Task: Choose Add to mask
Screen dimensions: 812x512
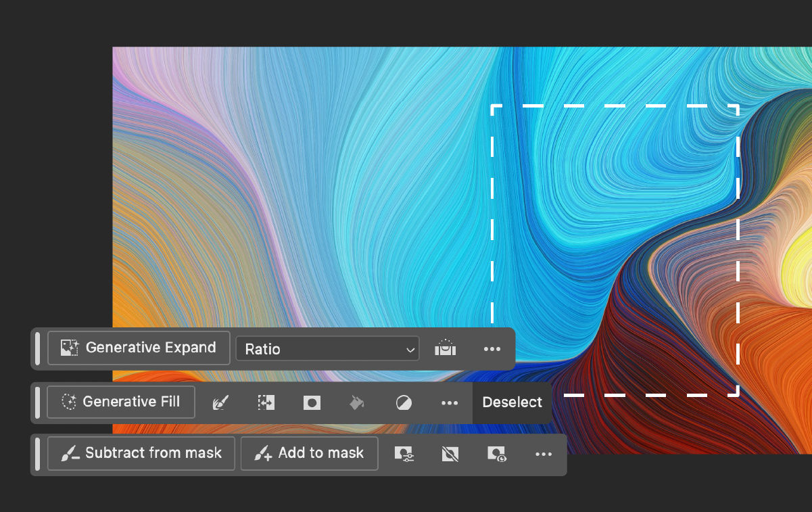Action: [310, 453]
